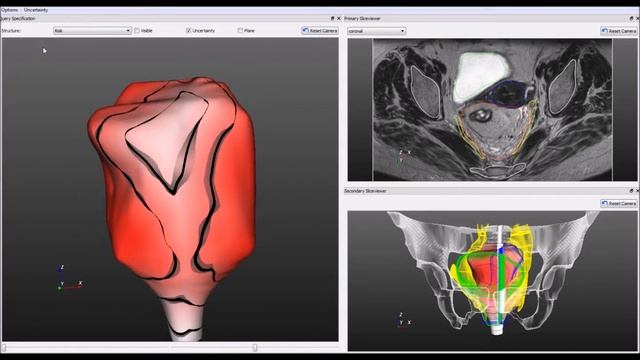Click the Query Specification panel title
The image size is (640, 360).
click(18, 18)
